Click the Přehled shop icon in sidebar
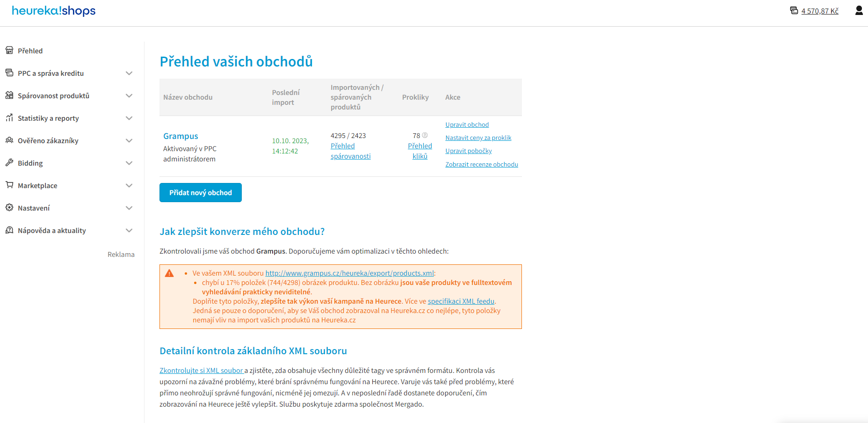 (9, 50)
